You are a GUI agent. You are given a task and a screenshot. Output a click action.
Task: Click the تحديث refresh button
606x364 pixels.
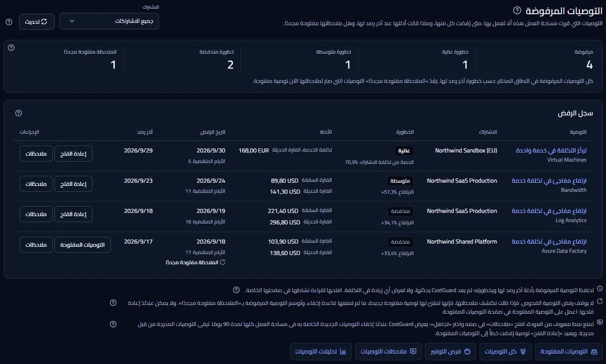(x=37, y=22)
